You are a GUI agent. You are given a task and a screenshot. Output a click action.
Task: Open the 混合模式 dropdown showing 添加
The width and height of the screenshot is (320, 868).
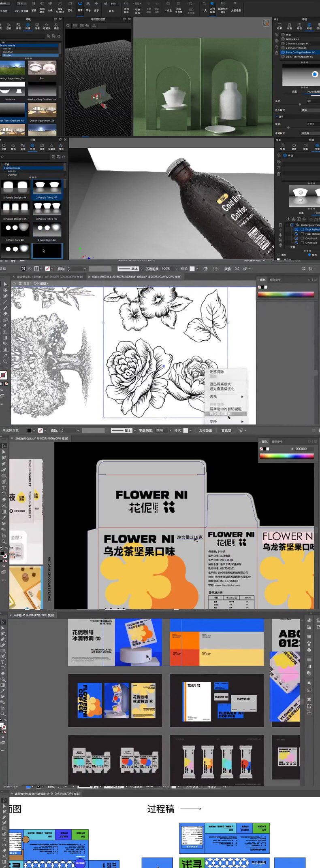[310, 110]
